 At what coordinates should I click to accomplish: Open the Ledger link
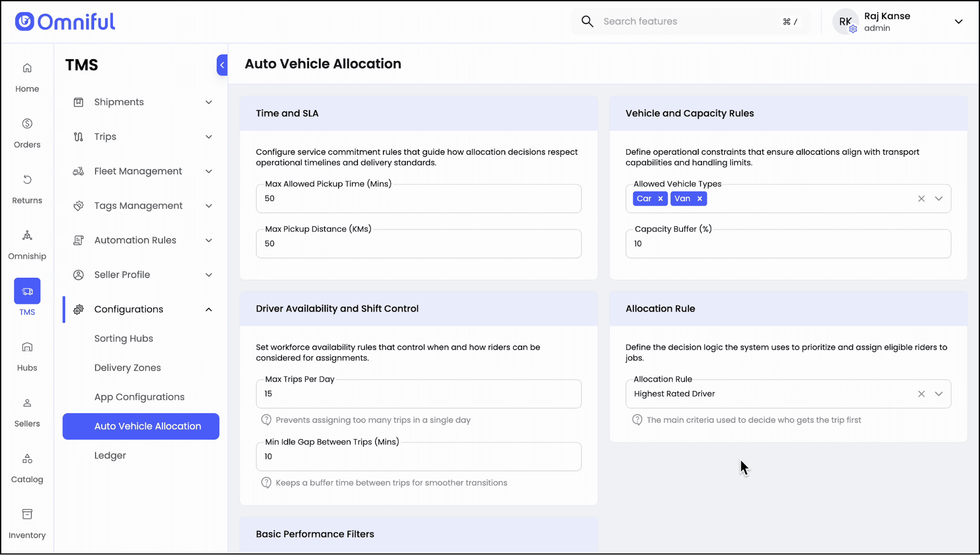110,456
